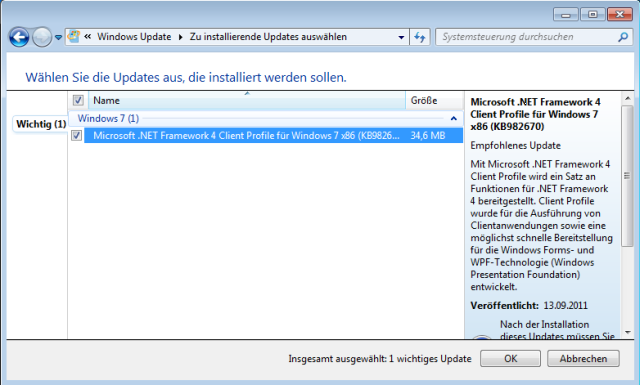Click the magnifier search icon
Viewport: 640px width, 385px height.
pyautogui.click(x=623, y=37)
